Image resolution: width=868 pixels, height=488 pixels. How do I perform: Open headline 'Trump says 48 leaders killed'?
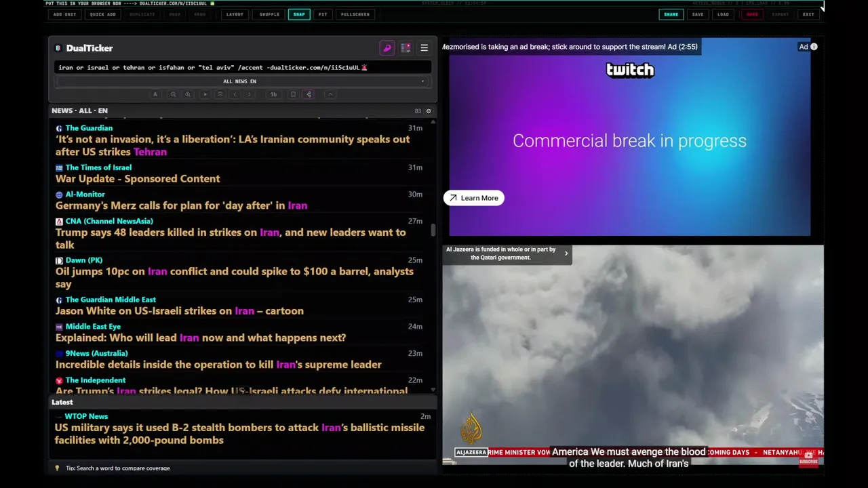[231, 239]
